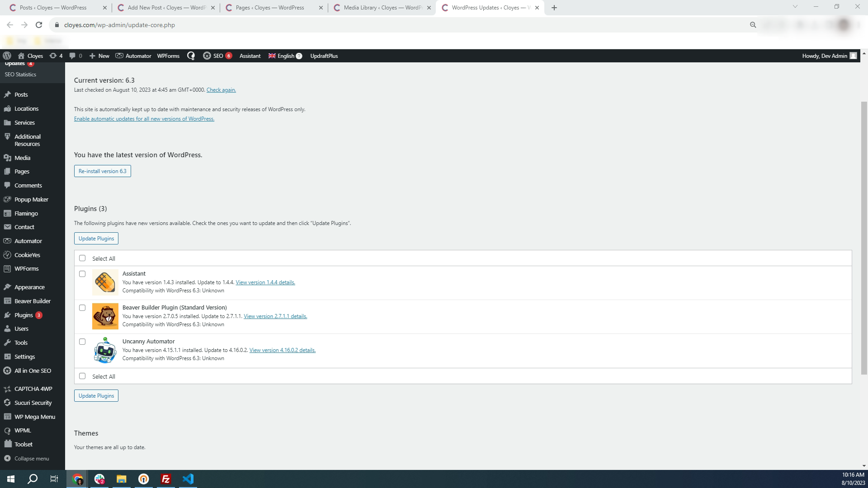The width and height of the screenshot is (868, 488).
Task: Open UpdraftPlus in the admin bar
Action: [324, 56]
